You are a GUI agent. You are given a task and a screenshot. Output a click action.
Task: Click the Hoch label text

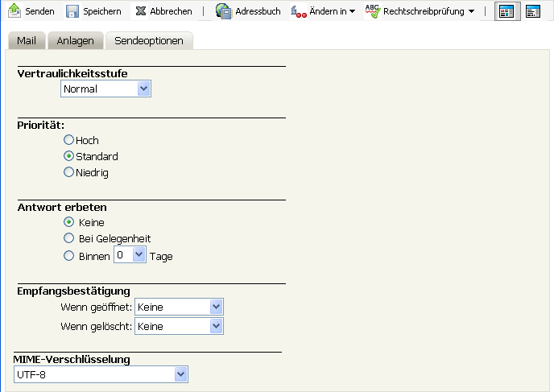87,141
